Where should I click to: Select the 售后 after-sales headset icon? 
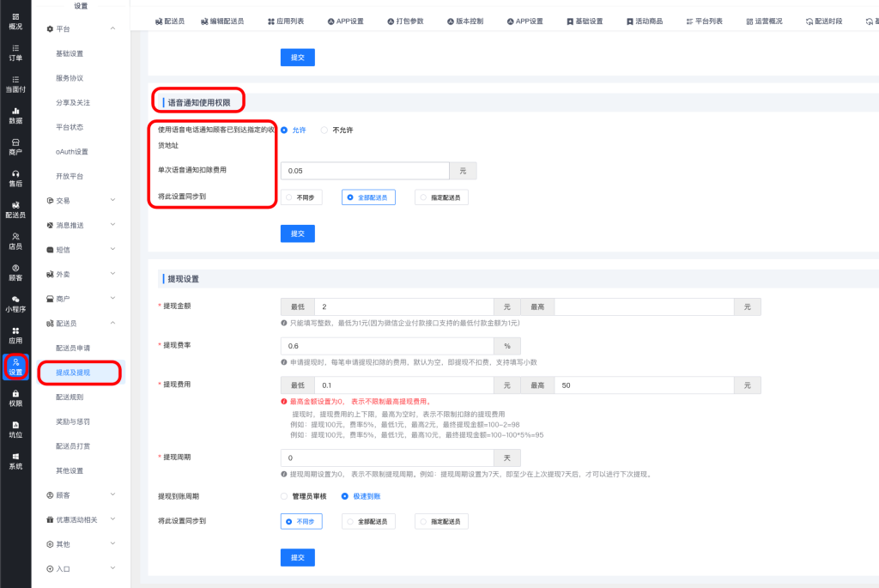point(15,178)
